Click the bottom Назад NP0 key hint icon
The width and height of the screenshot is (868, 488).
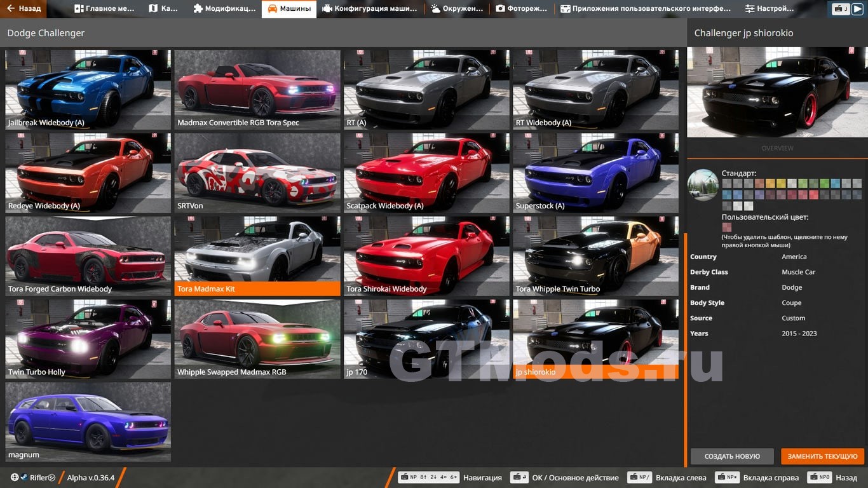click(820, 477)
